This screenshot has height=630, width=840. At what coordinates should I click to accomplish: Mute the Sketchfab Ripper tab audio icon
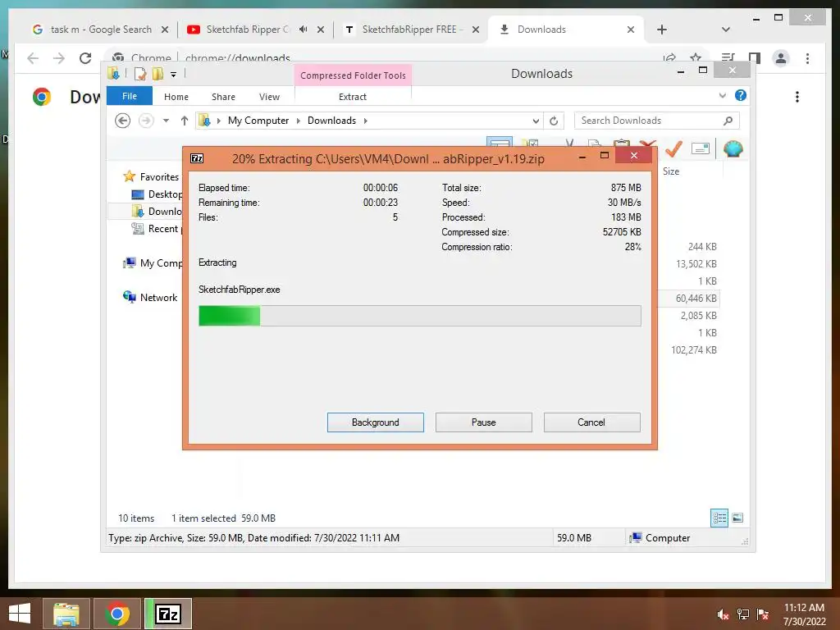pos(304,30)
